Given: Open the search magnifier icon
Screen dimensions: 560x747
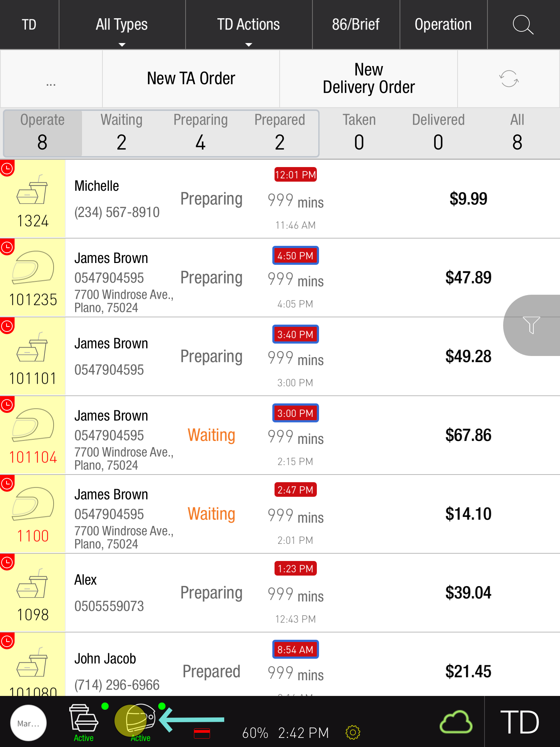Looking at the screenshot, I should point(523,25).
